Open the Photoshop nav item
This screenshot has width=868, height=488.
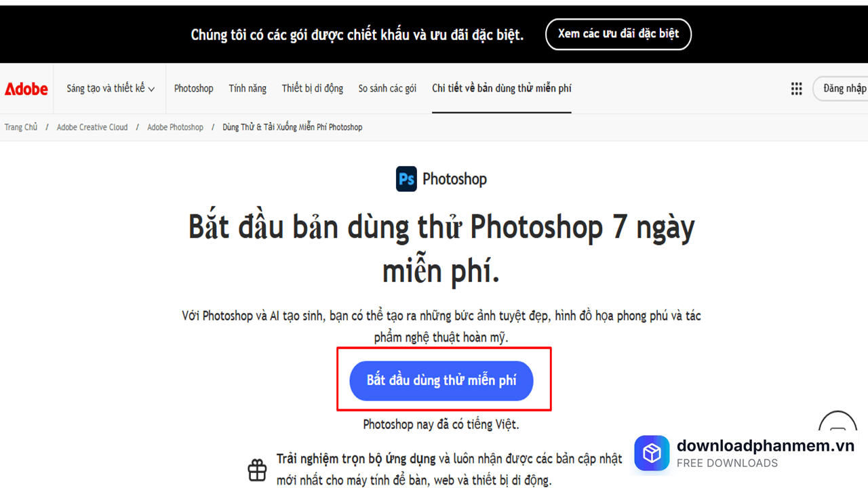click(193, 89)
